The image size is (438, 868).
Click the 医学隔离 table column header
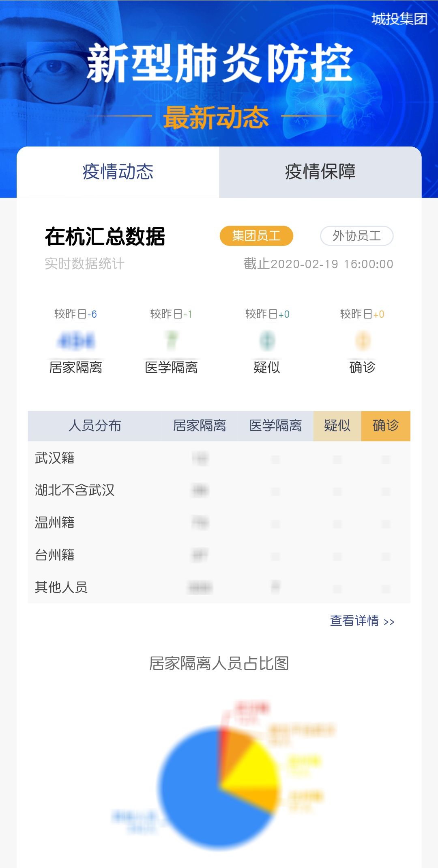[275, 426]
